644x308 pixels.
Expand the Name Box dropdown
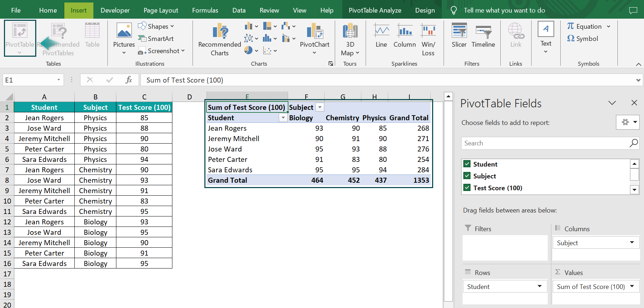[x=59, y=80]
